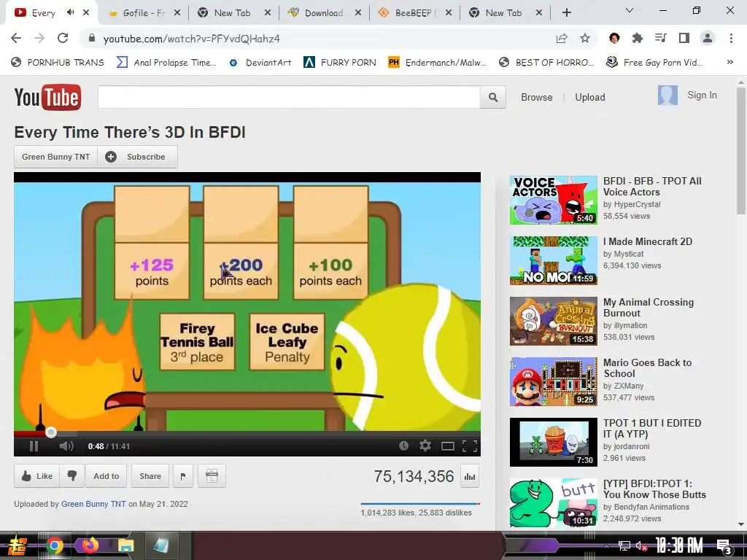
Task: Click the user avatar icon beside Sign In
Action: pyautogui.click(x=667, y=96)
